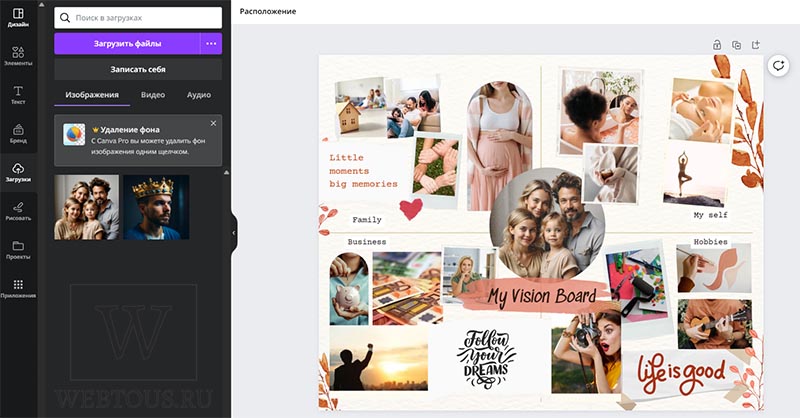This screenshot has width=800, height=418.
Task: Open the comment bubble button beside canvas
Action: [778, 66]
